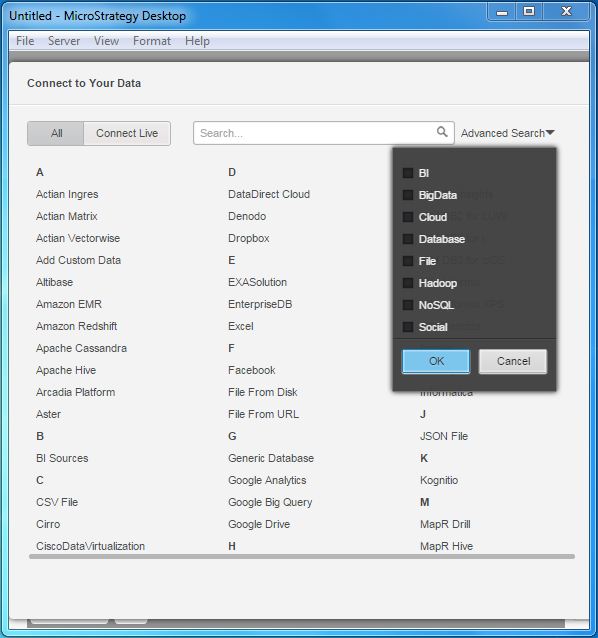This screenshot has width=598, height=638.
Task: Dismiss filter popup with Cancel button
Action: [x=513, y=361]
